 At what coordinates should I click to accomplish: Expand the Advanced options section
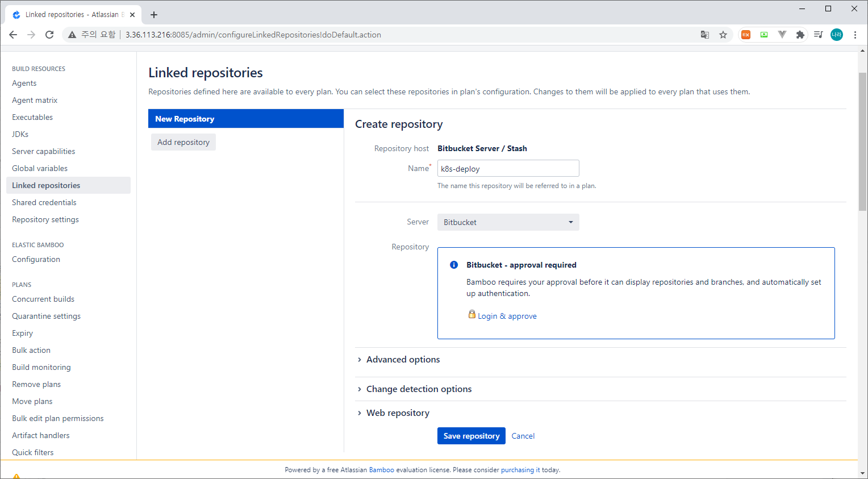pos(403,359)
